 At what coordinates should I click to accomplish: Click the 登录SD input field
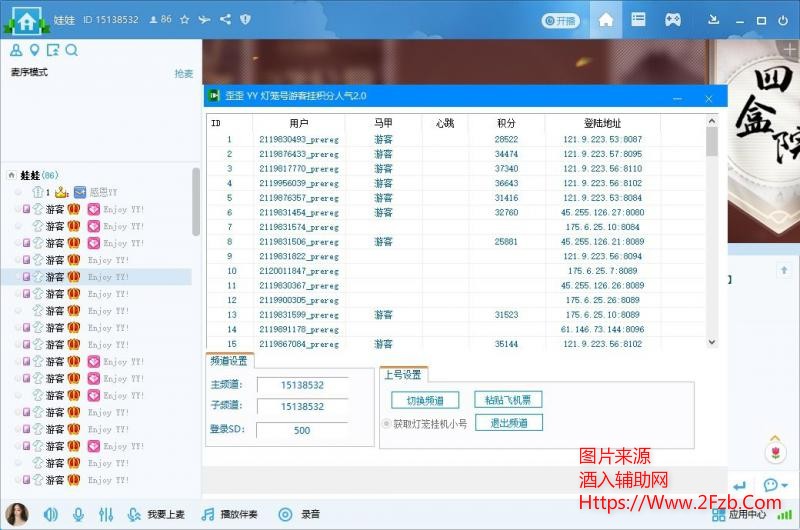tap(302, 431)
